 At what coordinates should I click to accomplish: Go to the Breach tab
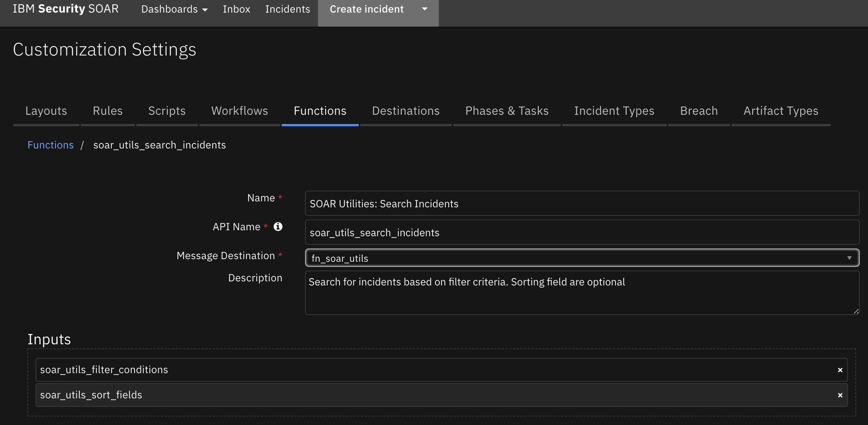[699, 111]
